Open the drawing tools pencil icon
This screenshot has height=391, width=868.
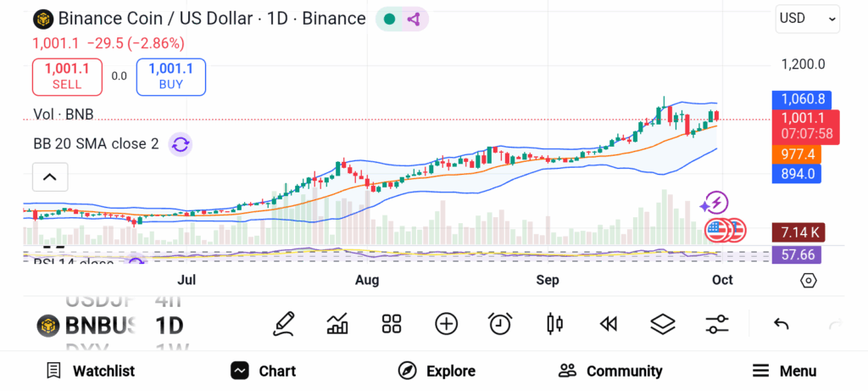pos(285,323)
